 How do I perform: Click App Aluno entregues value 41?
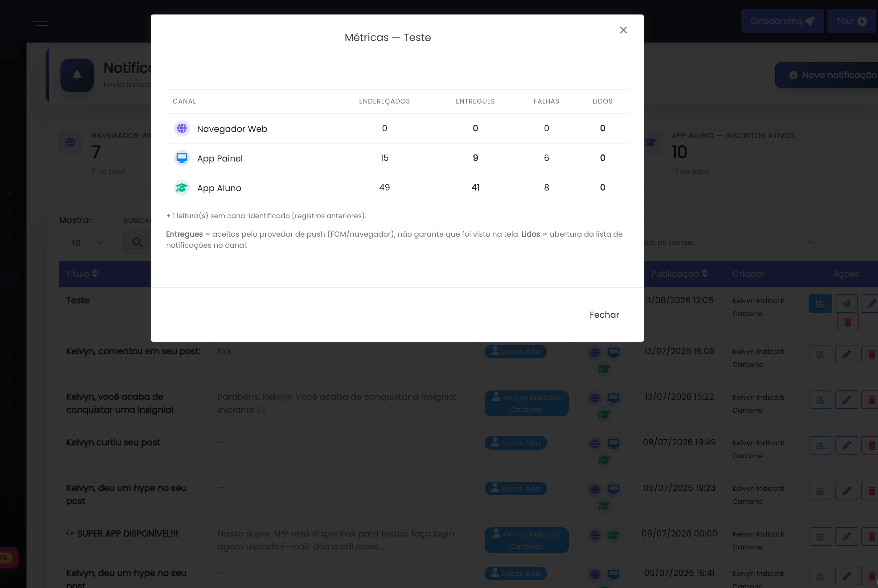(x=475, y=187)
